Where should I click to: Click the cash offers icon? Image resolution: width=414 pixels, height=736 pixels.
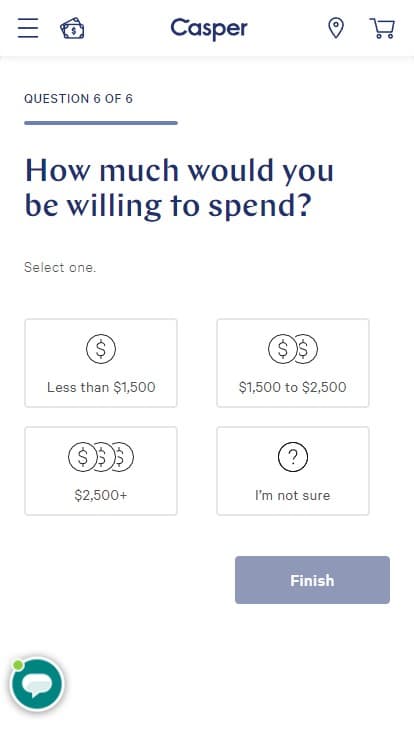(x=72, y=28)
